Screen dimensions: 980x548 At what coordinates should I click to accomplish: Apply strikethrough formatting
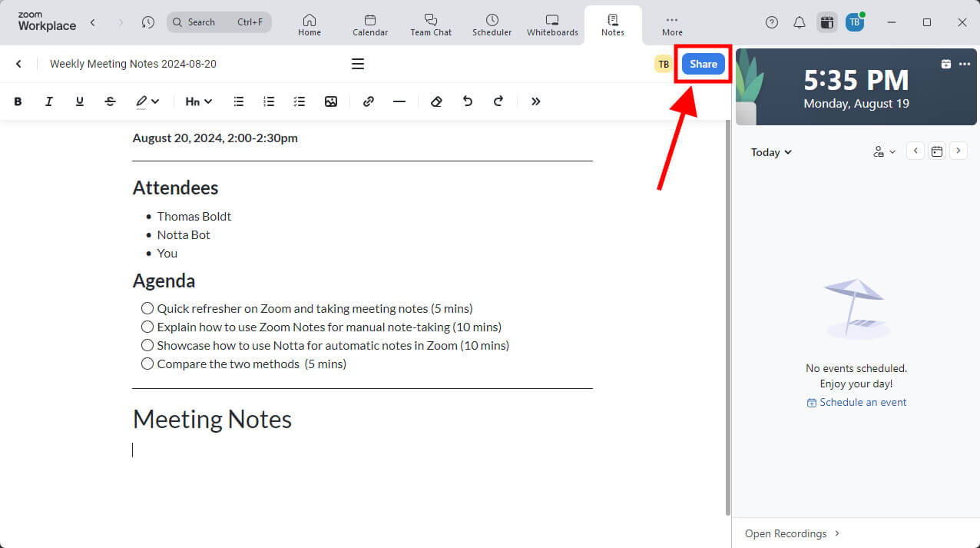tap(111, 101)
